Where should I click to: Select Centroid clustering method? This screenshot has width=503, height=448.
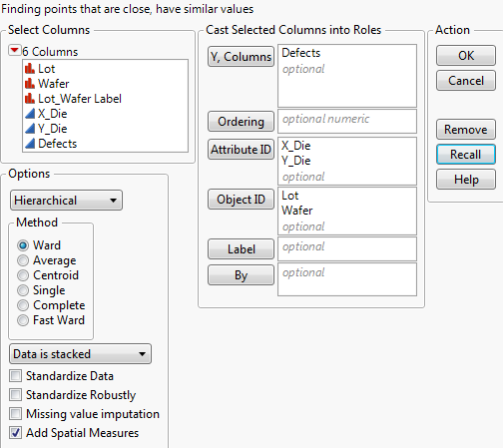point(23,275)
